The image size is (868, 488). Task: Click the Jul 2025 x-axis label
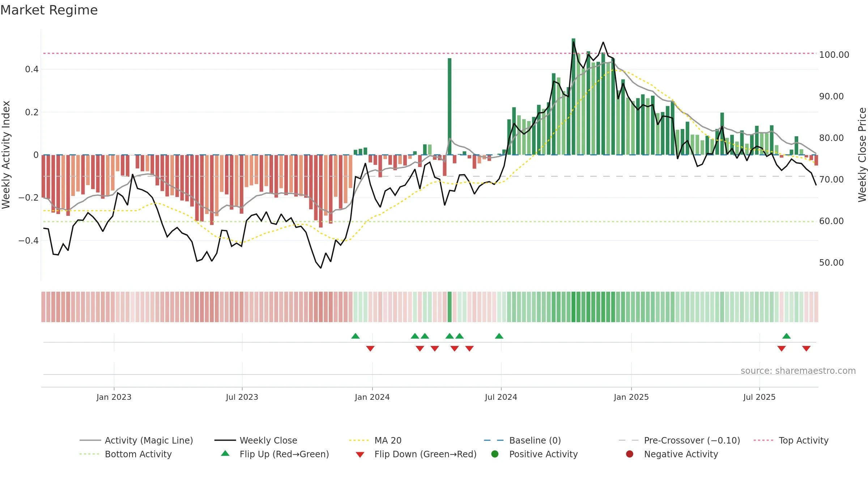[759, 397]
